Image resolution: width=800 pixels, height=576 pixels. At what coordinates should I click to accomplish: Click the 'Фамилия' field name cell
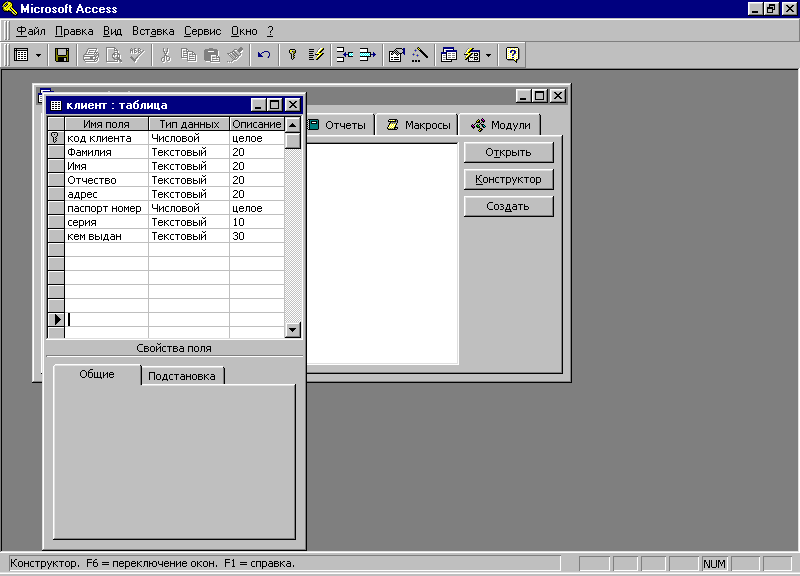coord(107,152)
